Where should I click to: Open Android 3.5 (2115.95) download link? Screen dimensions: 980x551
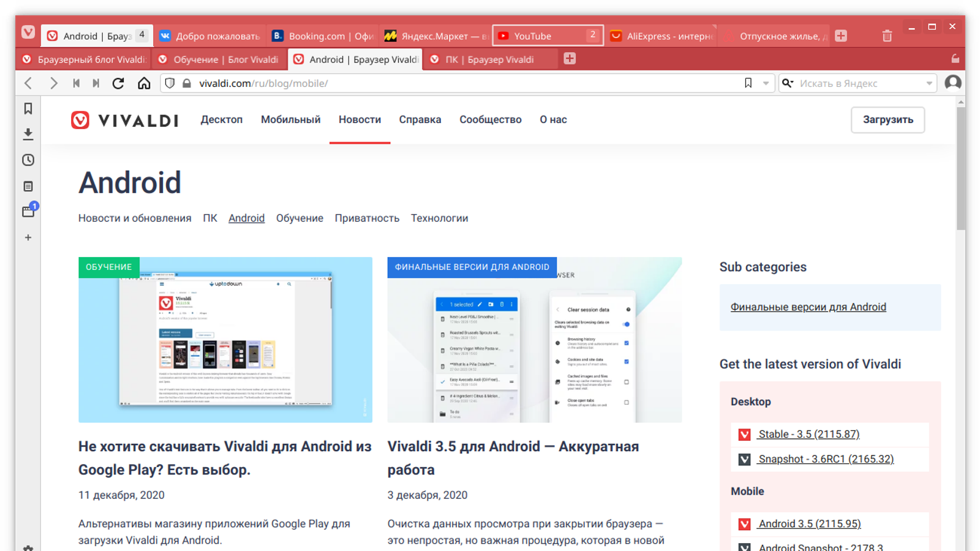point(809,523)
